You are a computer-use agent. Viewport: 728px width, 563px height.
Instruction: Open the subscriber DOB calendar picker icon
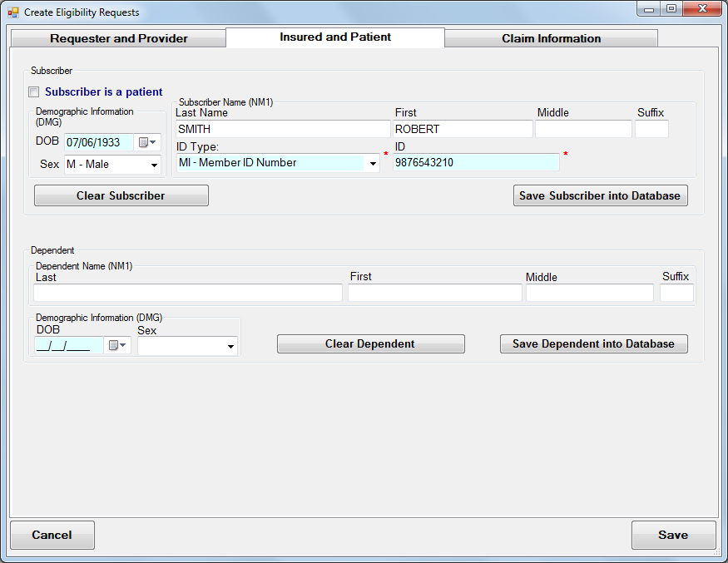(146, 142)
